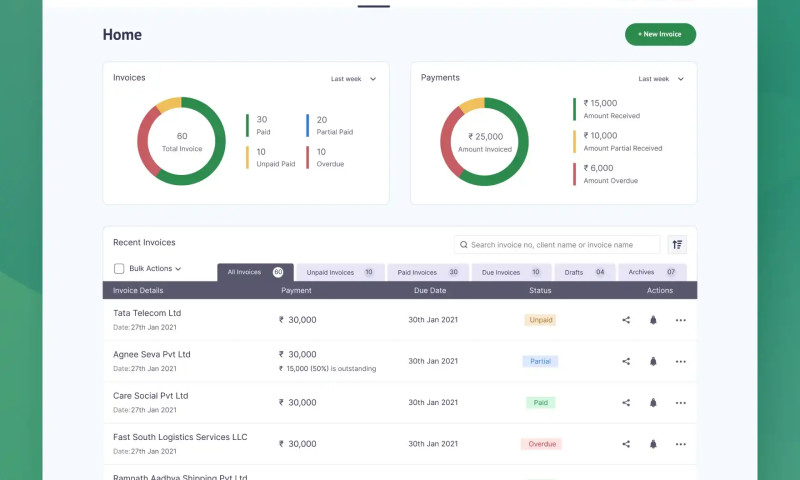This screenshot has width=800, height=480.
Task: Expand the Bulk Actions dropdown
Action: point(178,269)
